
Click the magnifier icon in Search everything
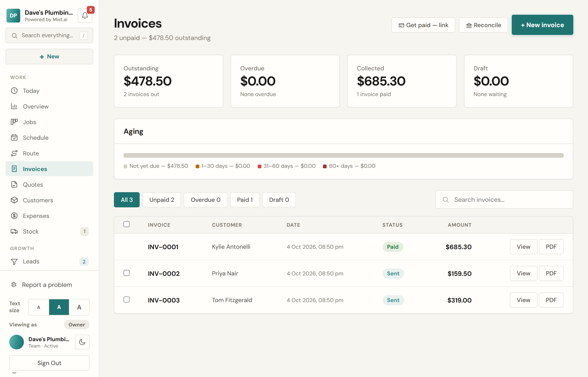(14, 36)
